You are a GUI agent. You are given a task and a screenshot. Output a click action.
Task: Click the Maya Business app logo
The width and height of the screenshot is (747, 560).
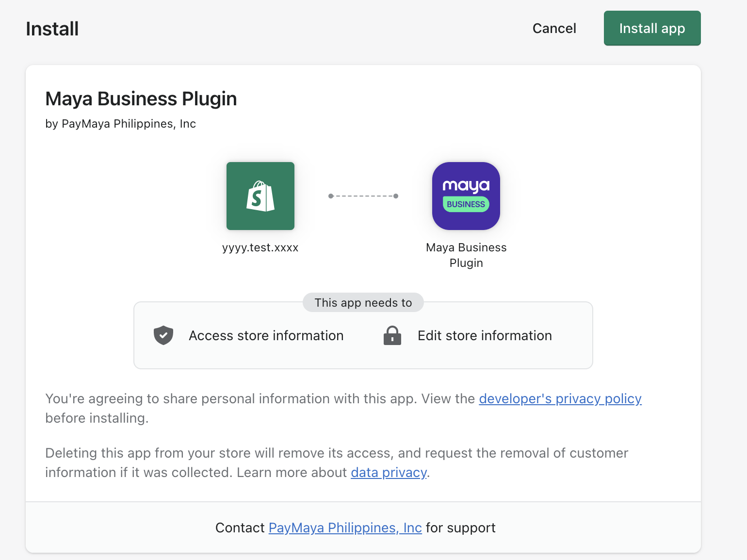click(x=466, y=196)
